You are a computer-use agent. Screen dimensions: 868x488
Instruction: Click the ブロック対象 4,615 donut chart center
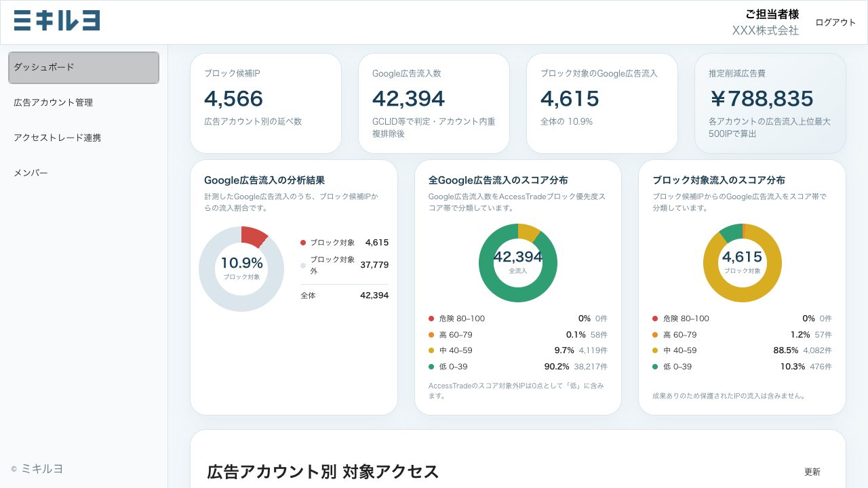point(743,263)
